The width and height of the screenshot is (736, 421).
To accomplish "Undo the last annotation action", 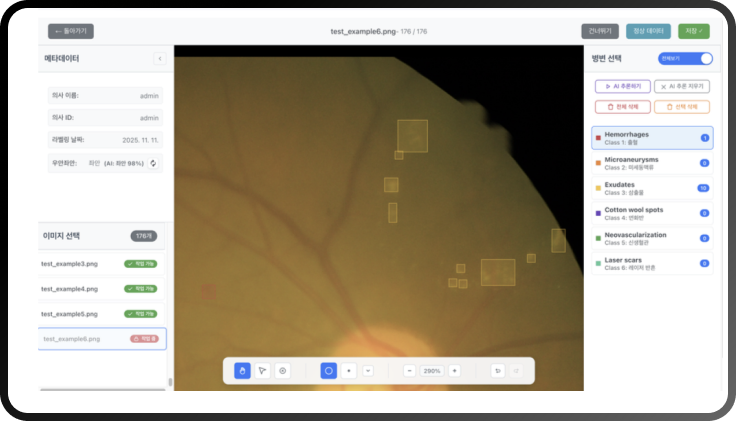I will (x=498, y=371).
